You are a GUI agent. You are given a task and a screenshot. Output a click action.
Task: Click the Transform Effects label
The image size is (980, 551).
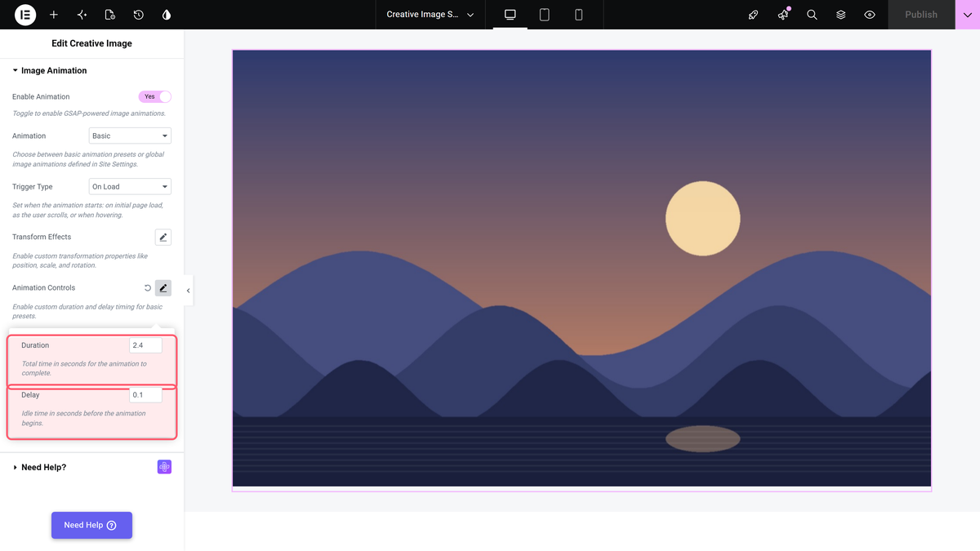(x=42, y=237)
